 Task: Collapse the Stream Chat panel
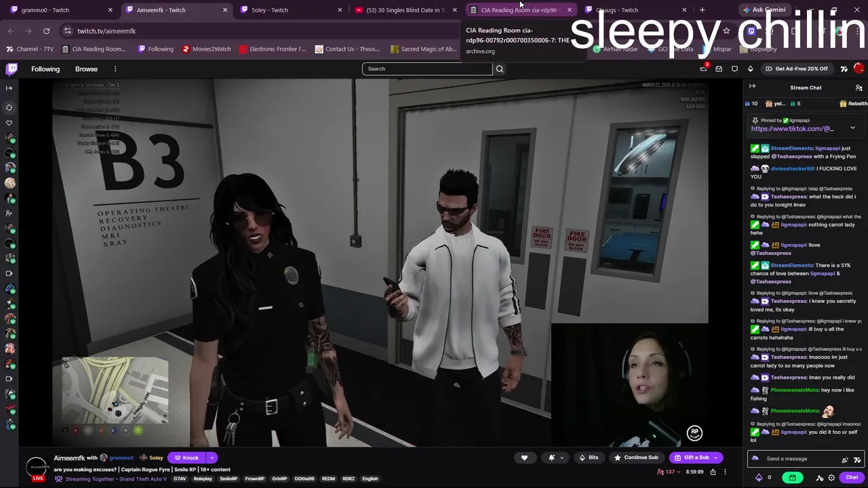(752, 87)
